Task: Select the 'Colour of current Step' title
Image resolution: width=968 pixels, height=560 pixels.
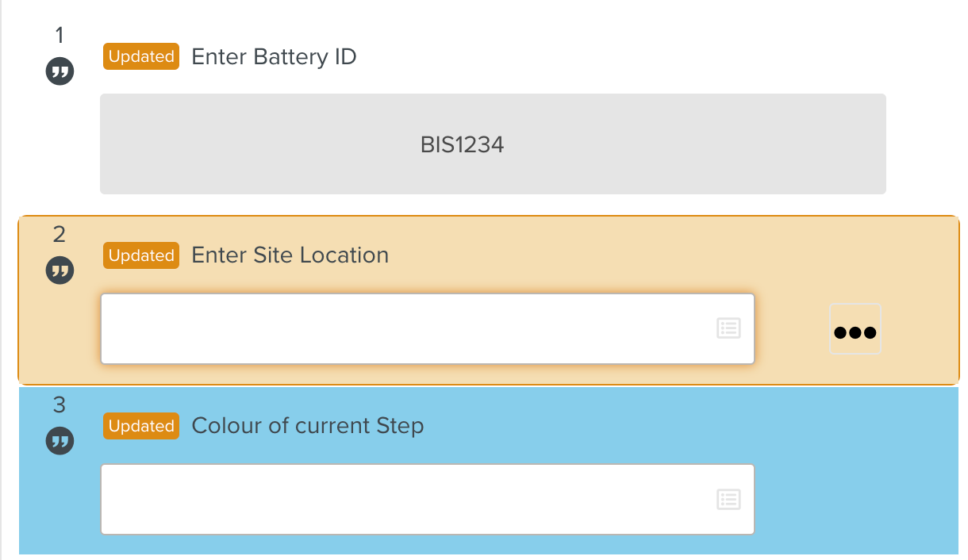Action: [308, 426]
